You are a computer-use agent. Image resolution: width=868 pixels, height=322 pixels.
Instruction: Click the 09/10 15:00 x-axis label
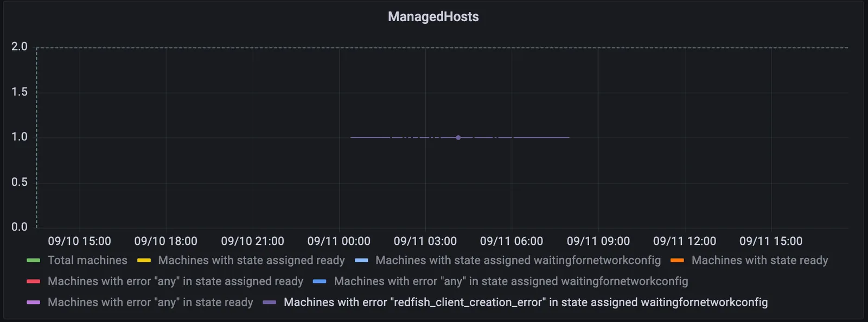[79, 241]
